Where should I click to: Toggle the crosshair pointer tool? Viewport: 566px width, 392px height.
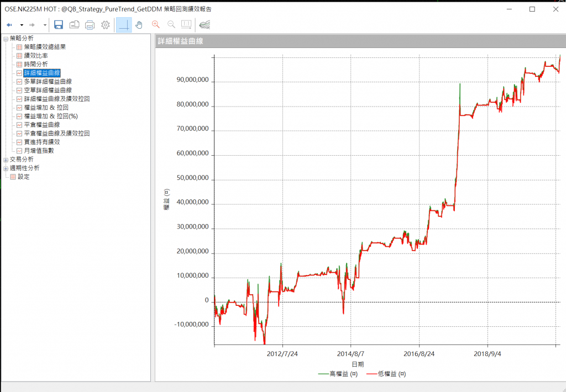pyautogui.click(x=124, y=25)
